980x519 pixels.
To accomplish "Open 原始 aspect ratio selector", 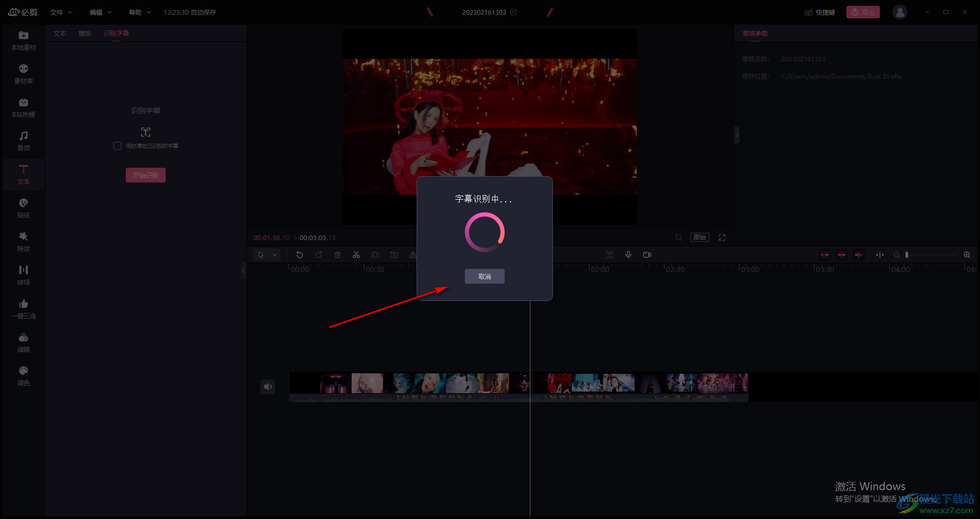I will point(700,237).
